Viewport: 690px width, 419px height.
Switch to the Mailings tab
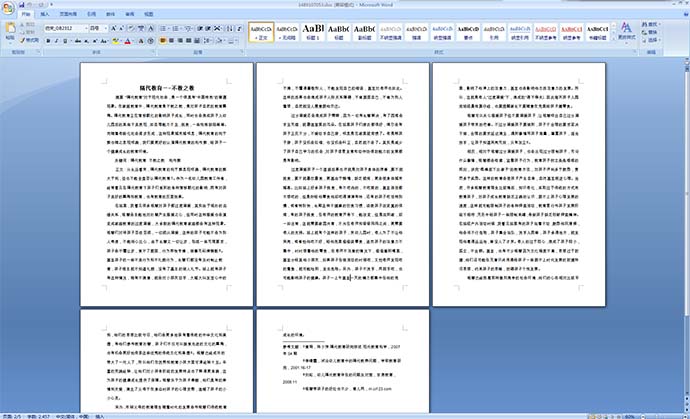click(x=110, y=14)
